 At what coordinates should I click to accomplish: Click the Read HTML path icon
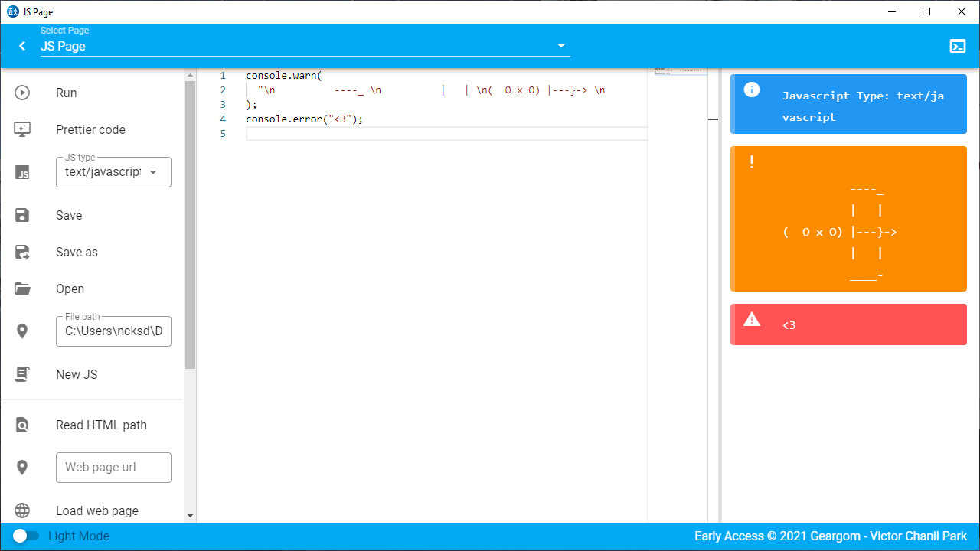click(22, 425)
